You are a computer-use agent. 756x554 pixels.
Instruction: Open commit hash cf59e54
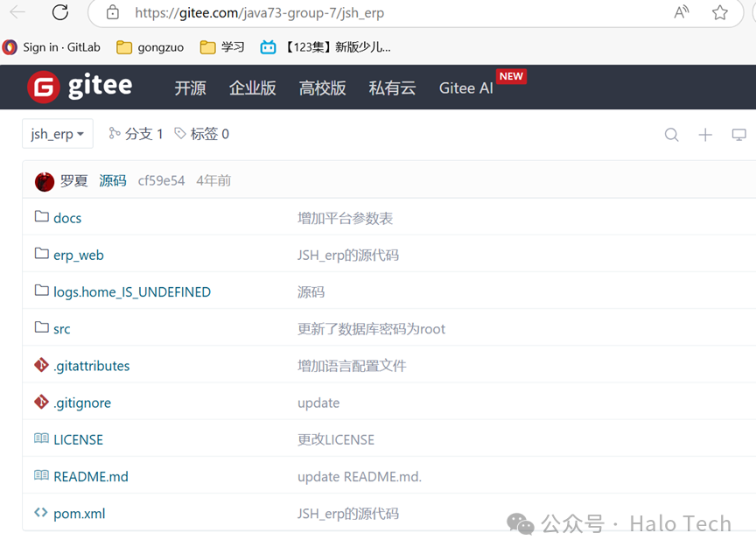point(162,181)
